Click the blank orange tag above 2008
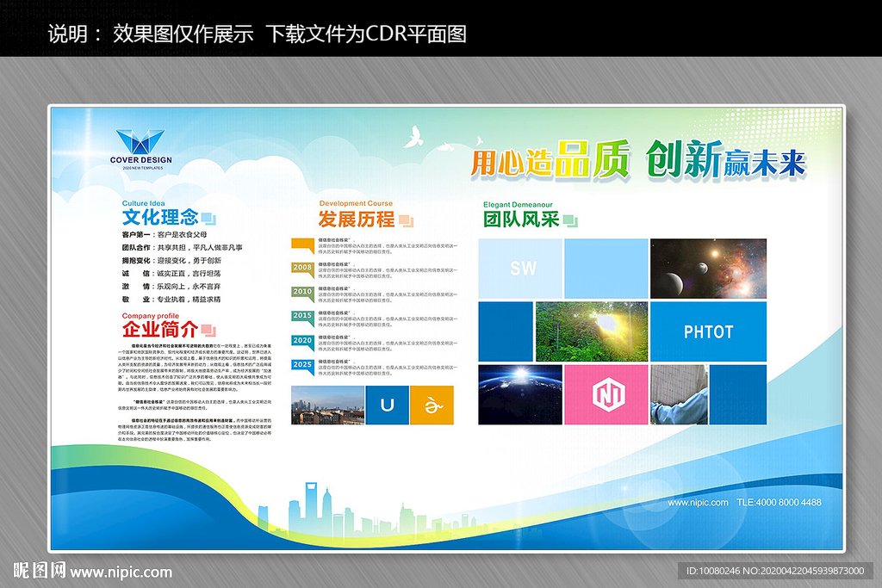The height and width of the screenshot is (588, 882). coord(302,244)
